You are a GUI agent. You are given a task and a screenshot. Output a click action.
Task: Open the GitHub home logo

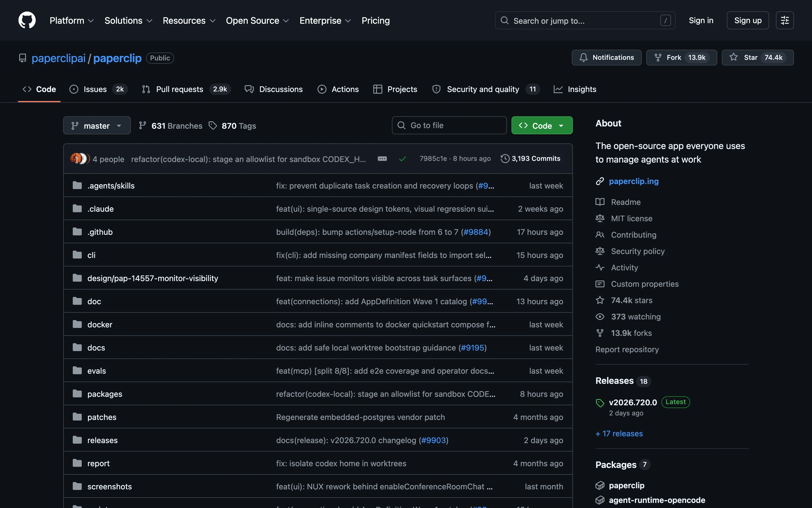tap(27, 20)
